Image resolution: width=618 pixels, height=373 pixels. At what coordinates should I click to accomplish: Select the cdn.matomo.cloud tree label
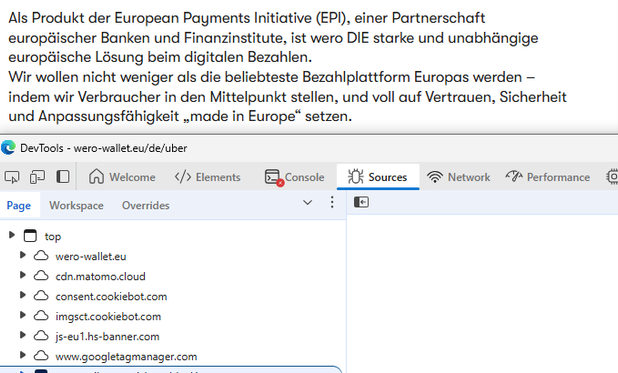point(101,276)
